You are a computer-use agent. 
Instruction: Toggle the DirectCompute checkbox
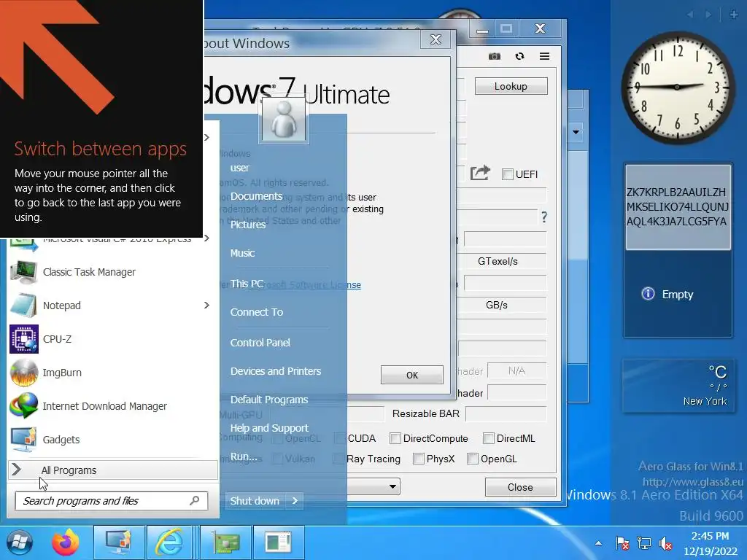[395, 438]
